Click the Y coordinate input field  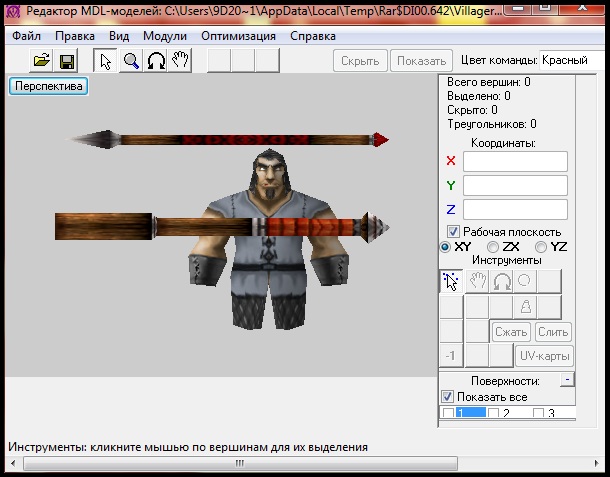pos(515,185)
